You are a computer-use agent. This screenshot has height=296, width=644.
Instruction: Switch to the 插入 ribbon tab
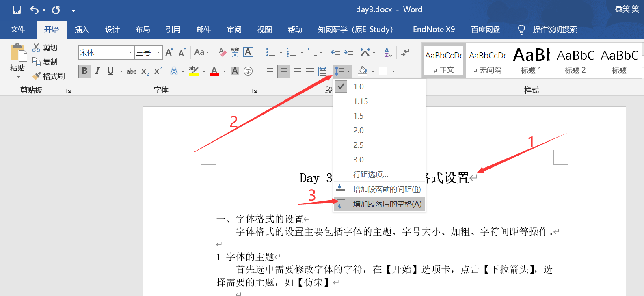click(x=82, y=30)
